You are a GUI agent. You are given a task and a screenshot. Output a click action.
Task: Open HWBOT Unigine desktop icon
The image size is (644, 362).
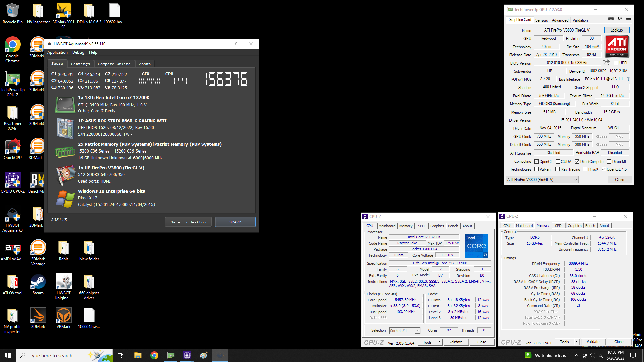63,287
